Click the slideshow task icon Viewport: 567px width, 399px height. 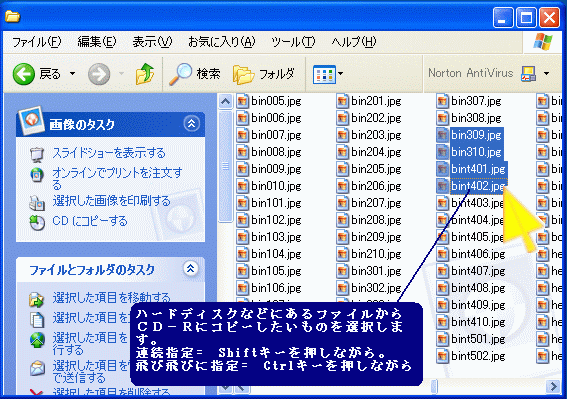click(37, 154)
